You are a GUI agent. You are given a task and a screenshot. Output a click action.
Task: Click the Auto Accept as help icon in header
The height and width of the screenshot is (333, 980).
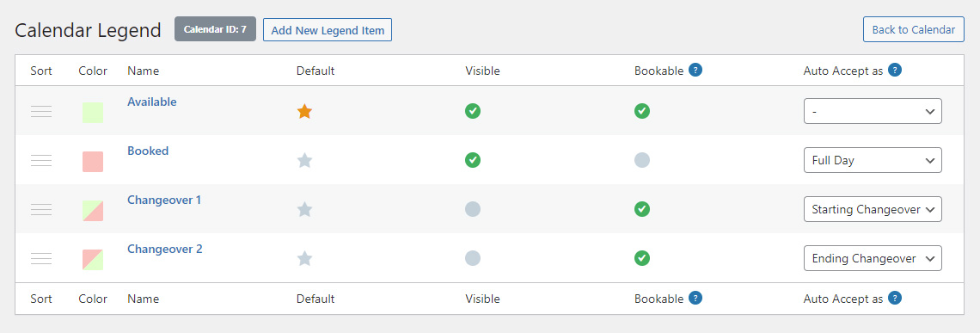[x=894, y=70]
